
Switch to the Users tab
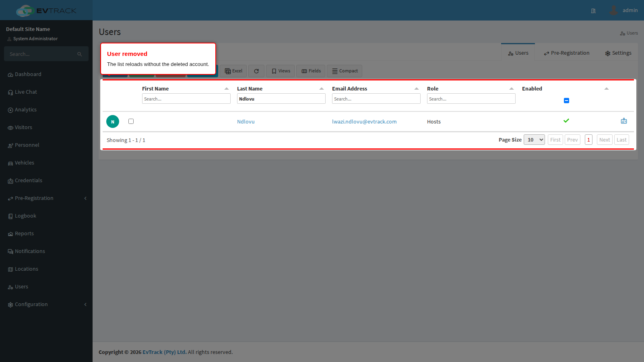click(518, 53)
